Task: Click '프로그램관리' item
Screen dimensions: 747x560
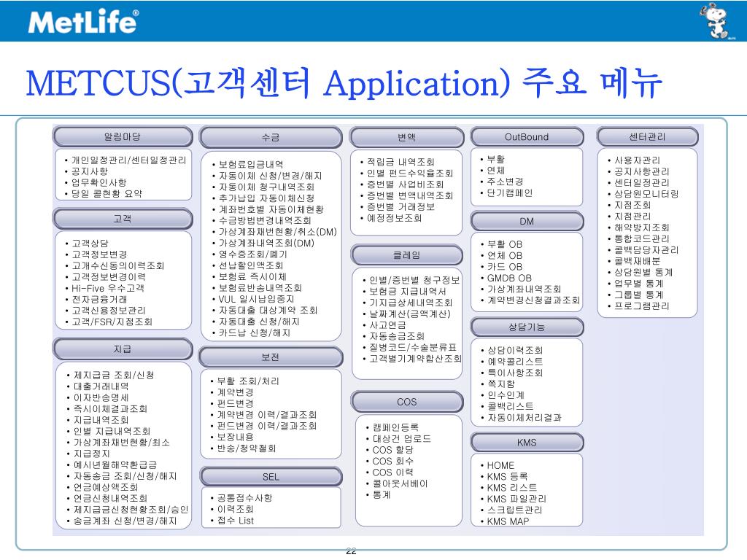Action: [642, 306]
